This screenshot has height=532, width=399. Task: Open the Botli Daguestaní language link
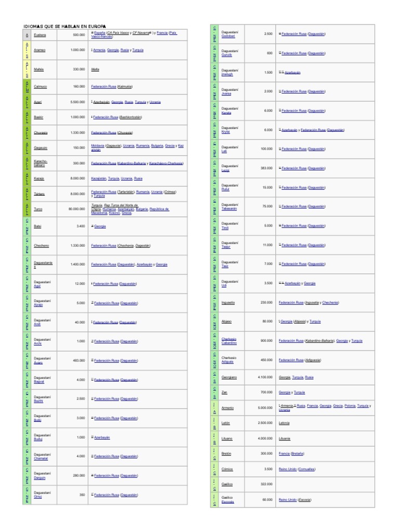click(x=37, y=420)
